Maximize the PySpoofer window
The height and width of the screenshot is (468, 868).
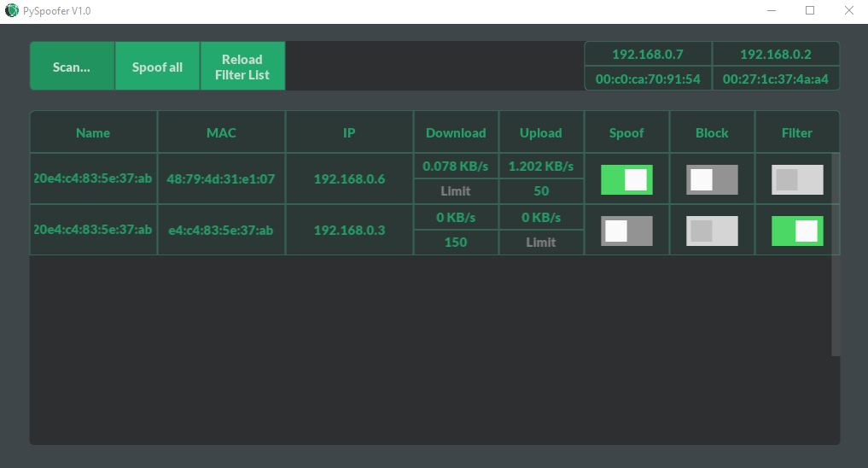pos(810,10)
